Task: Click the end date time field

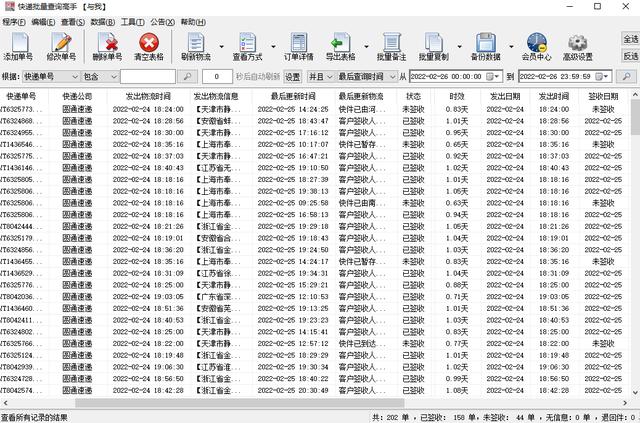Action: click(x=565, y=76)
